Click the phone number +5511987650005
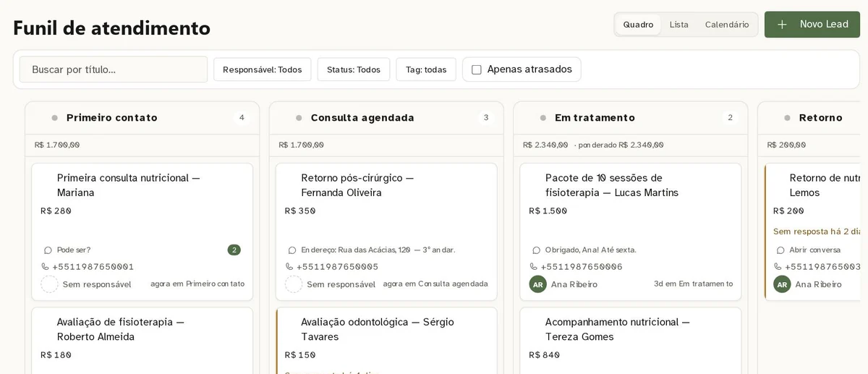Screen dimensions: 868x374 pos(337,267)
